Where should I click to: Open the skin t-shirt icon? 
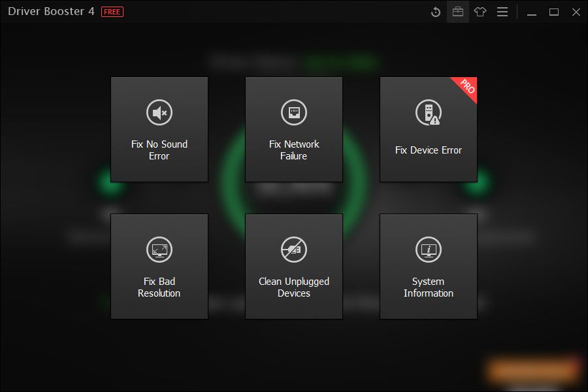point(480,12)
